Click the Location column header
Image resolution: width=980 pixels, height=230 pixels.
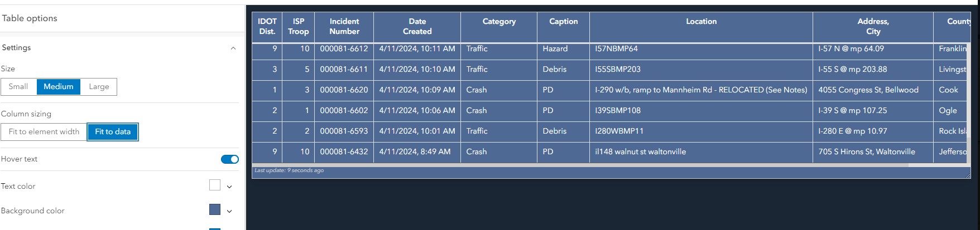coord(701,22)
